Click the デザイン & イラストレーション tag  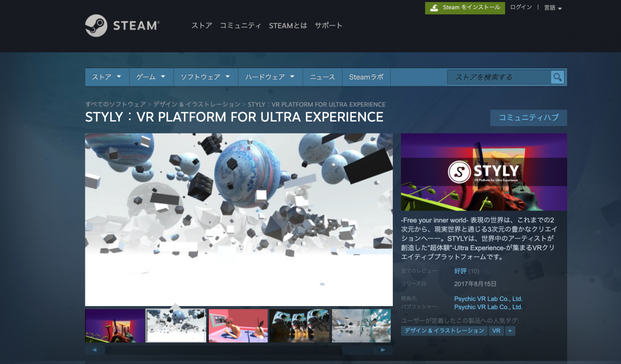pos(445,331)
